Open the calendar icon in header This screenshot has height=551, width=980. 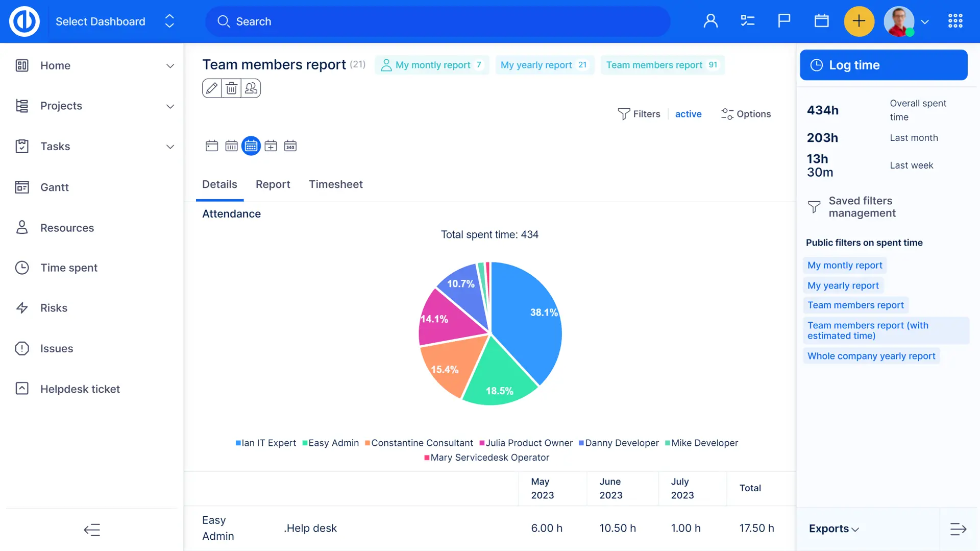pos(821,21)
